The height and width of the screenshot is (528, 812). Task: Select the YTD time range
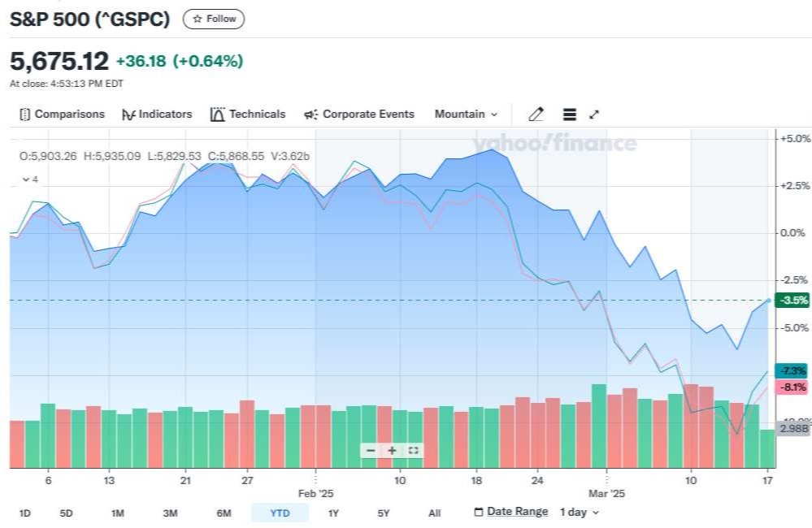pos(280,513)
